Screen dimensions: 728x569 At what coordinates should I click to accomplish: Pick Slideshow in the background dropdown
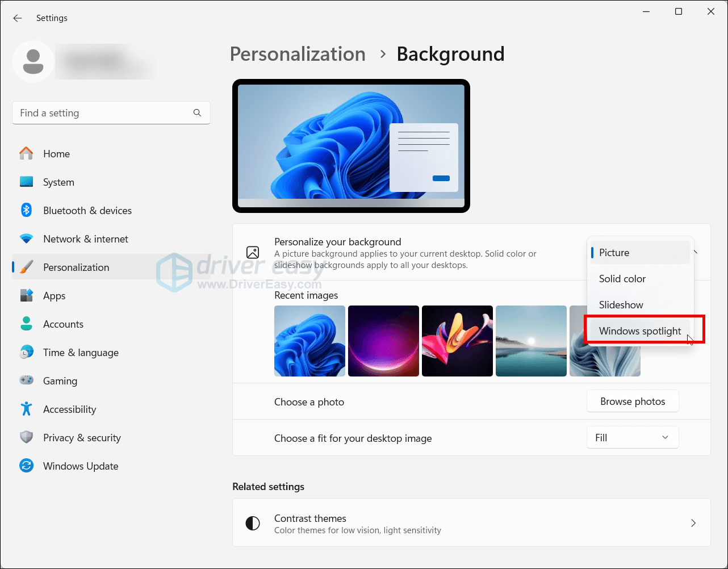[x=621, y=305]
